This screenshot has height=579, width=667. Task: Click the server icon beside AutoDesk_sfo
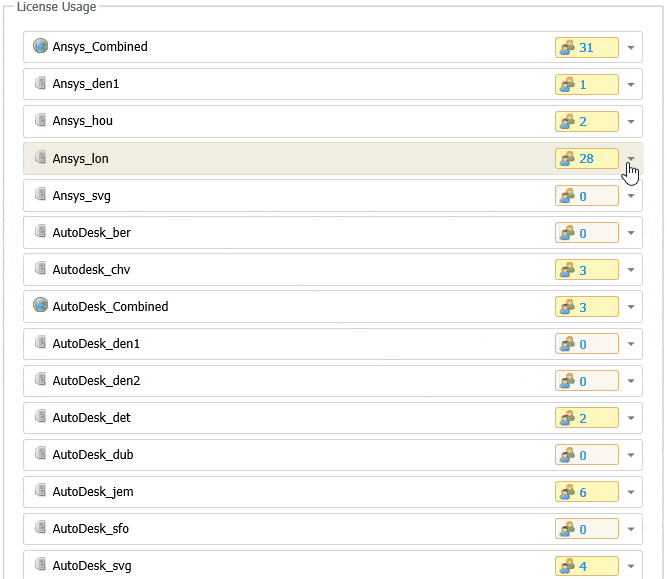pyautogui.click(x=40, y=527)
